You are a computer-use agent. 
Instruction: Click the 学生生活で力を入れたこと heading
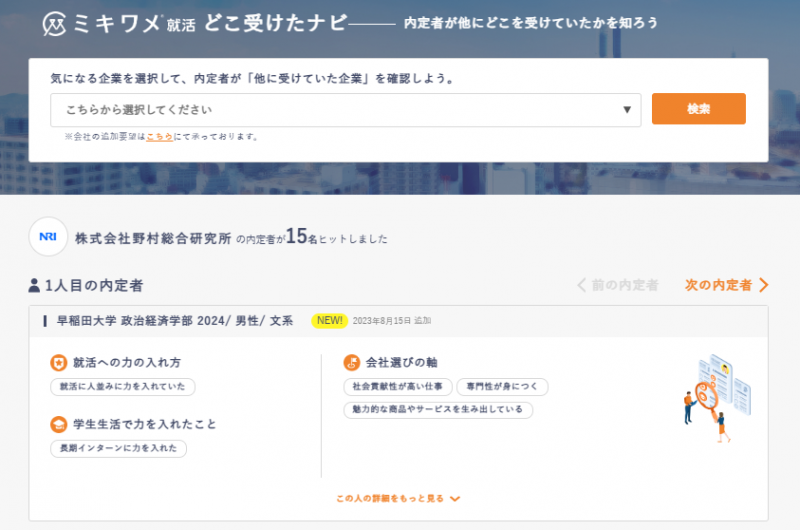(145, 424)
